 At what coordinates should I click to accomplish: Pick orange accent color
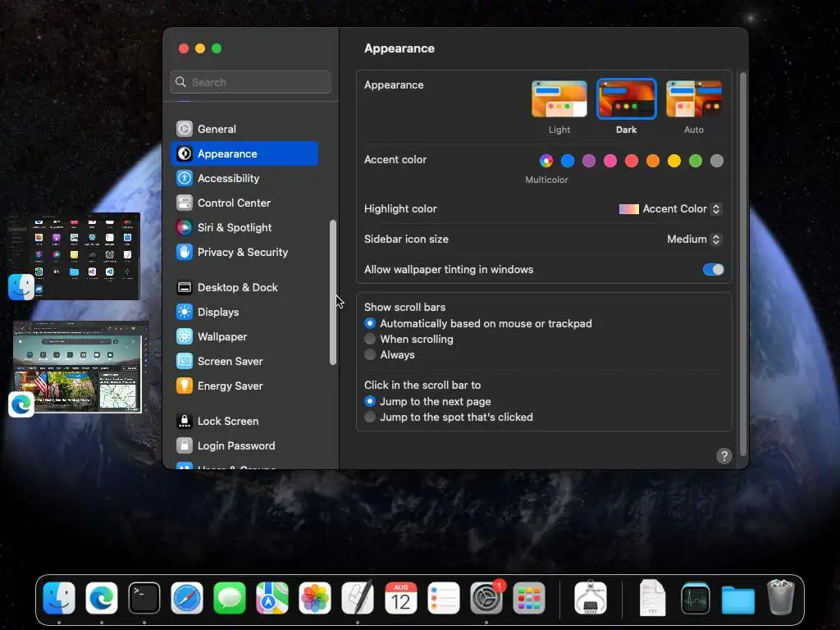point(652,161)
